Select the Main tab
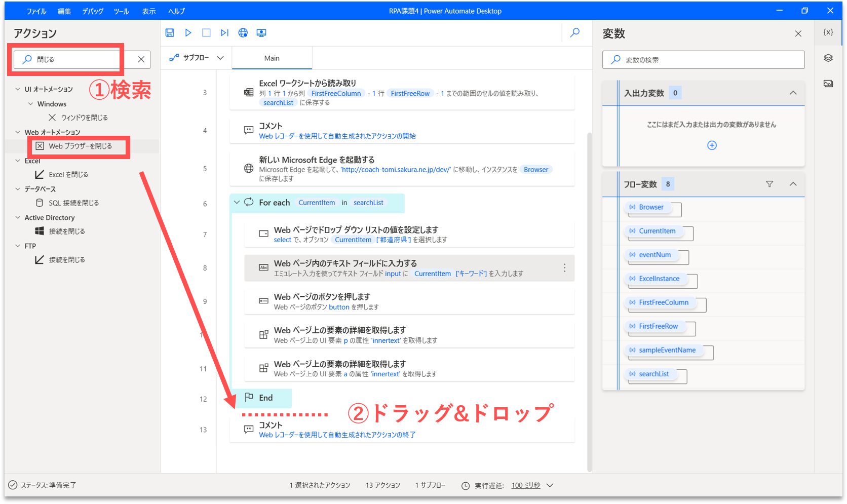847x504 pixels. pyautogui.click(x=272, y=58)
